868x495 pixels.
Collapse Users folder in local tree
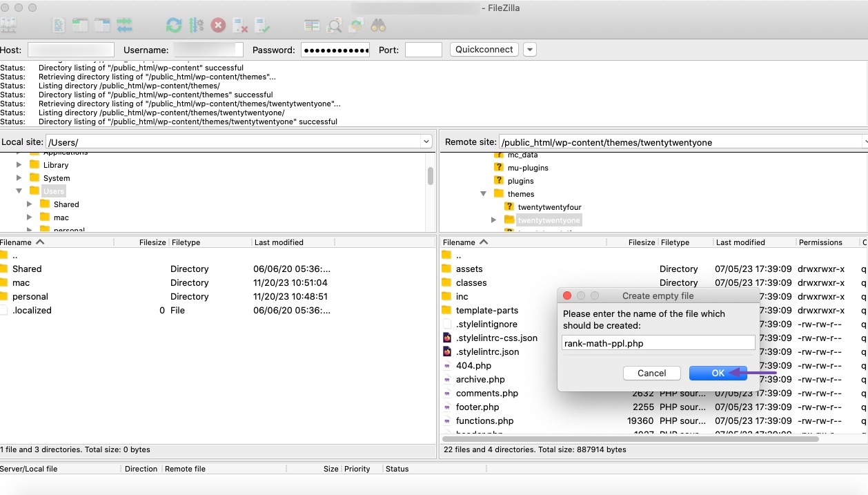(x=19, y=191)
